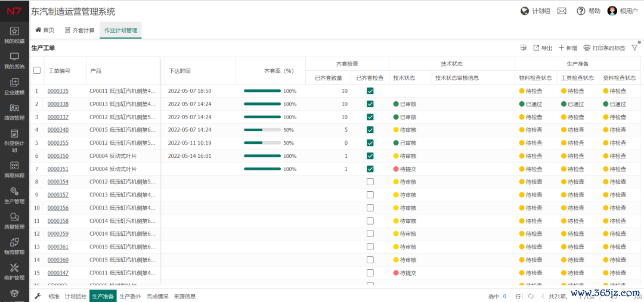Switch to 生产委外 bottom tab

point(130,296)
